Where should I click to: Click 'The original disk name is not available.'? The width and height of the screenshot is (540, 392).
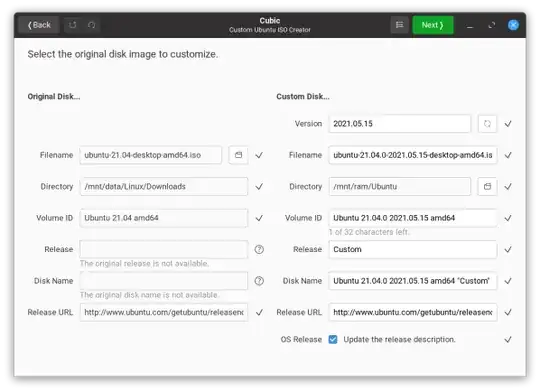(149, 295)
